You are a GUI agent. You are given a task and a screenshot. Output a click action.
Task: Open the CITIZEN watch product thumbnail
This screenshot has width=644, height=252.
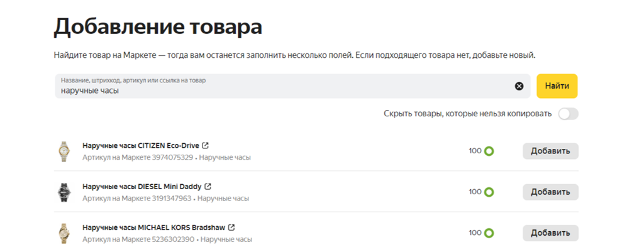pyautogui.click(x=64, y=151)
